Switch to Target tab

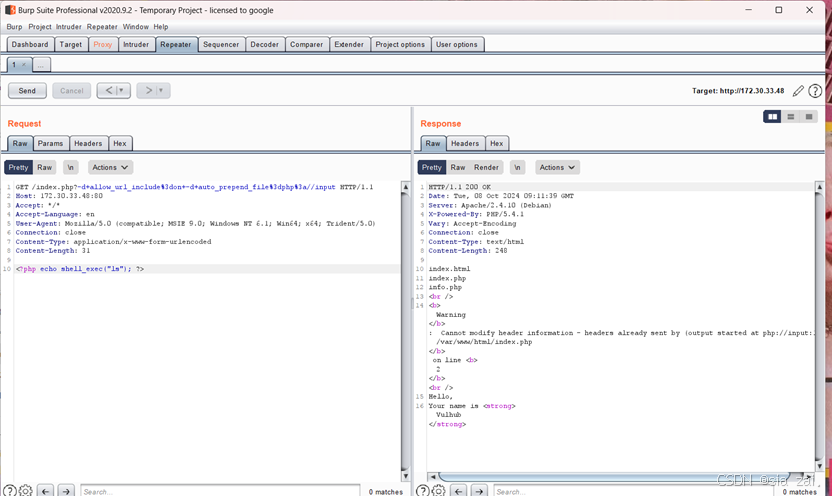[x=71, y=45]
